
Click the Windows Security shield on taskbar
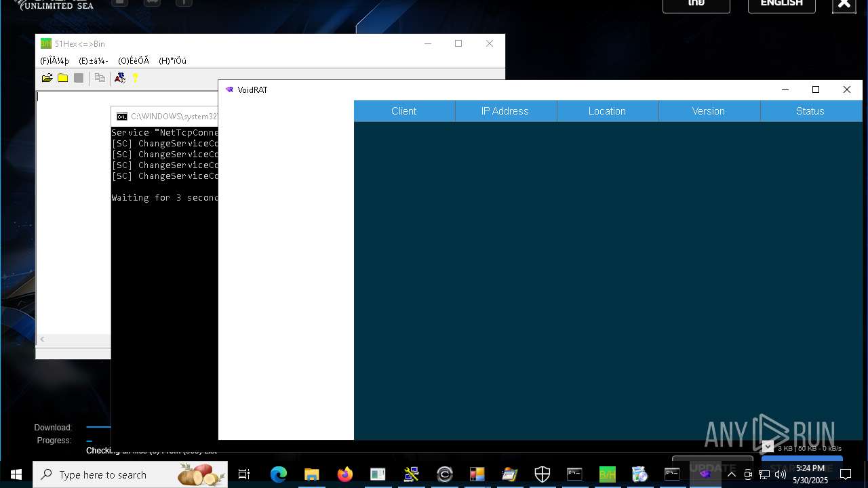(x=542, y=474)
